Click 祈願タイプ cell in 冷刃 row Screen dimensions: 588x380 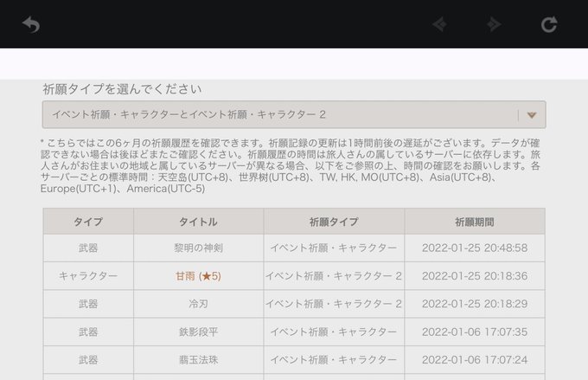click(334, 304)
